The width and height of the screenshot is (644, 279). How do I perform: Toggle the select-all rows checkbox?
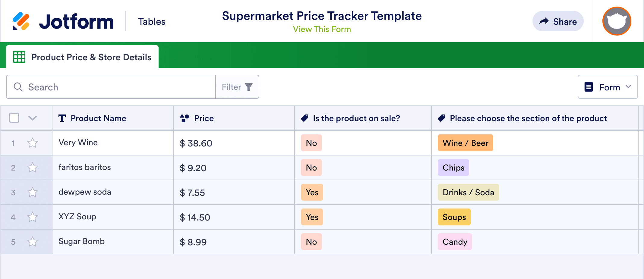[x=14, y=118]
